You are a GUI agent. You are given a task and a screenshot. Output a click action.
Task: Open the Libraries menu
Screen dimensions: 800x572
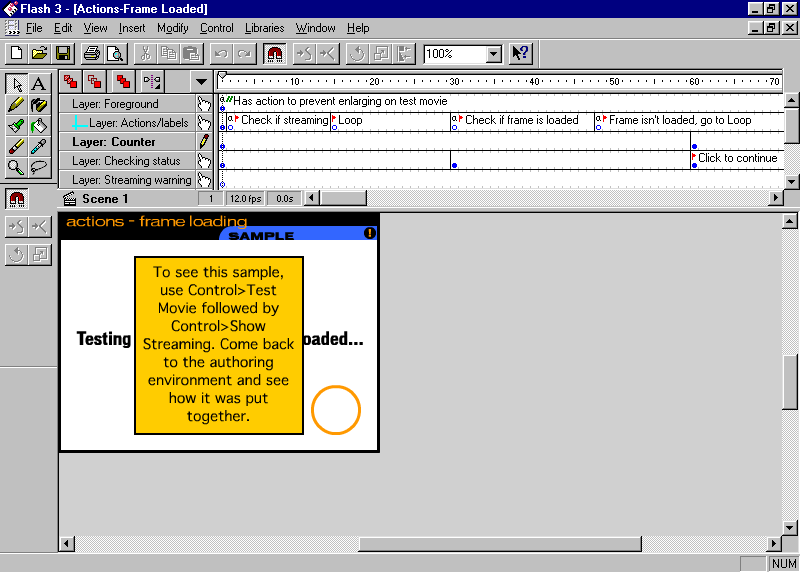tap(264, 28)
